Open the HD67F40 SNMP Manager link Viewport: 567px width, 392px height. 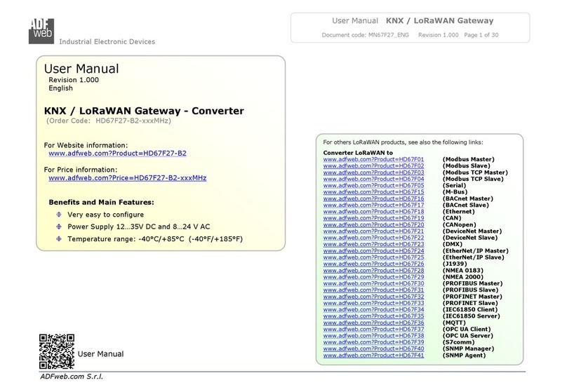pyautogui.click(x=373, y=349)
